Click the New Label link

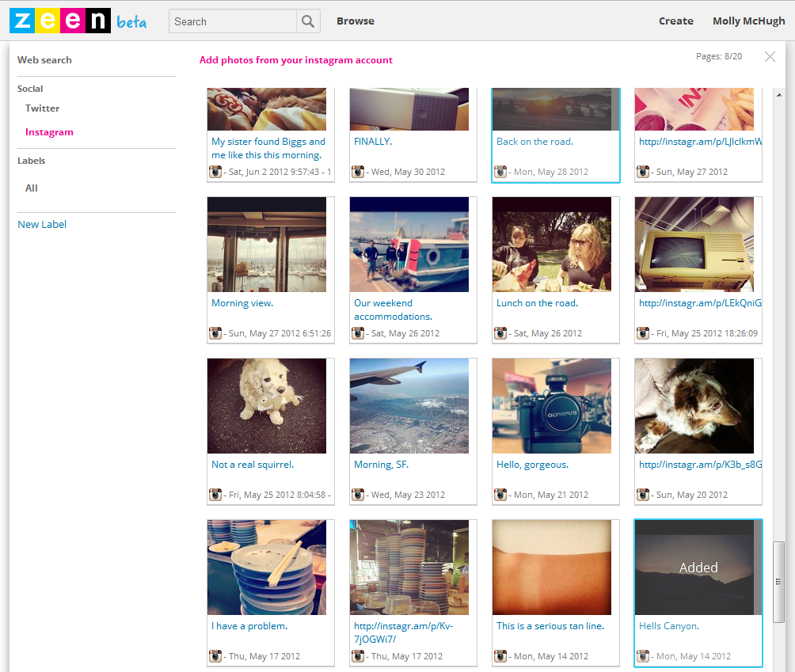pyautogui.click(x=42, y=224)
